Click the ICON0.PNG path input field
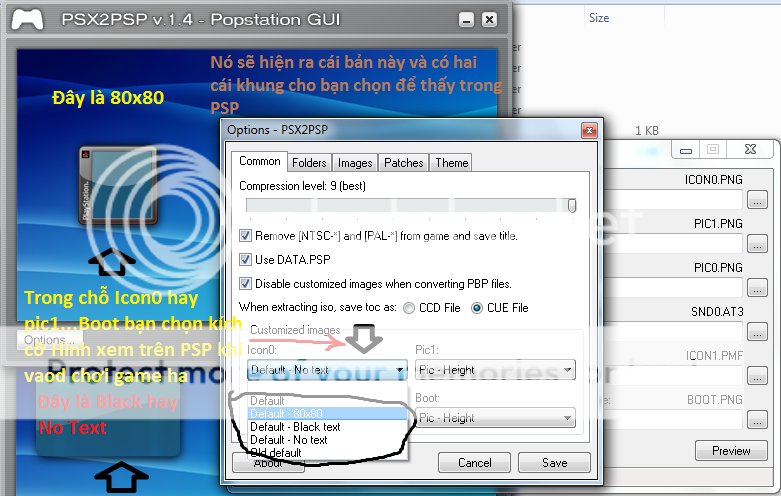Viewport: 781px width, 496px height. (x=673, y=200)
